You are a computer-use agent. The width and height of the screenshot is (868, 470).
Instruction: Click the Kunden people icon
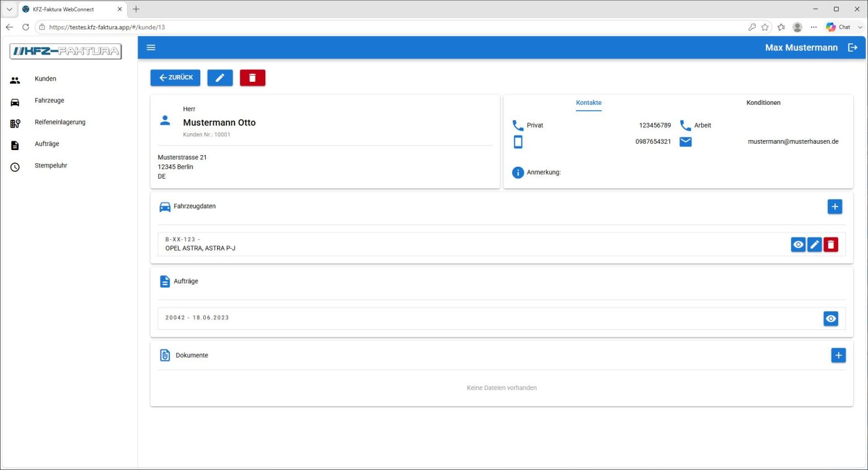[15, 80]
